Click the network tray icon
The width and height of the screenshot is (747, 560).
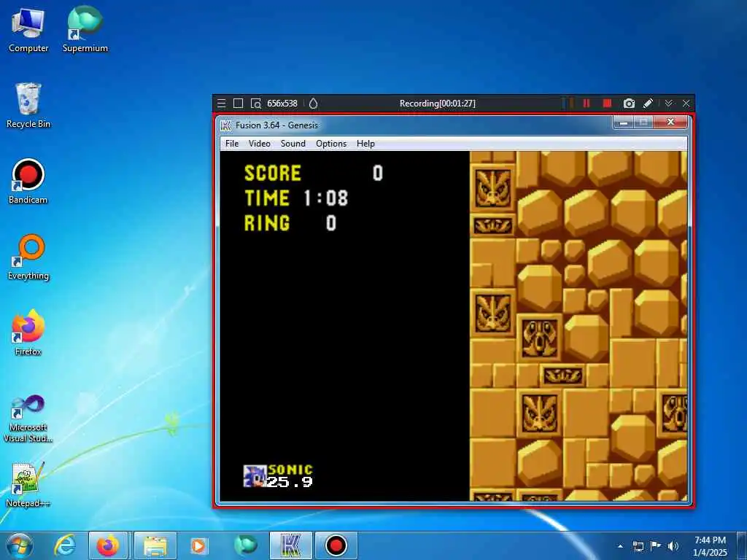click(638, 546)
